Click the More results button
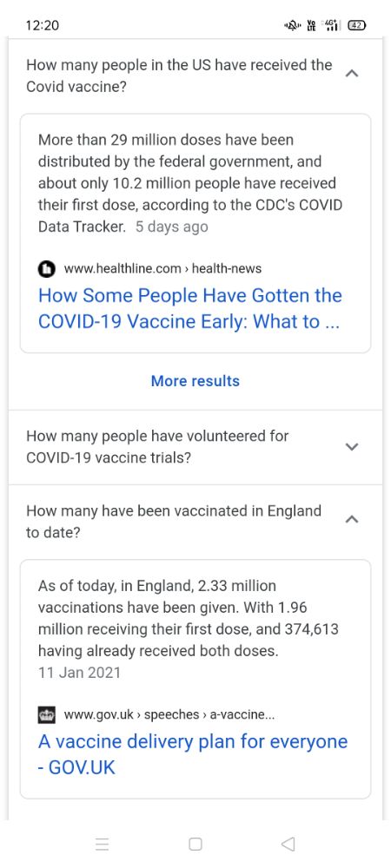 coord(195,381)
